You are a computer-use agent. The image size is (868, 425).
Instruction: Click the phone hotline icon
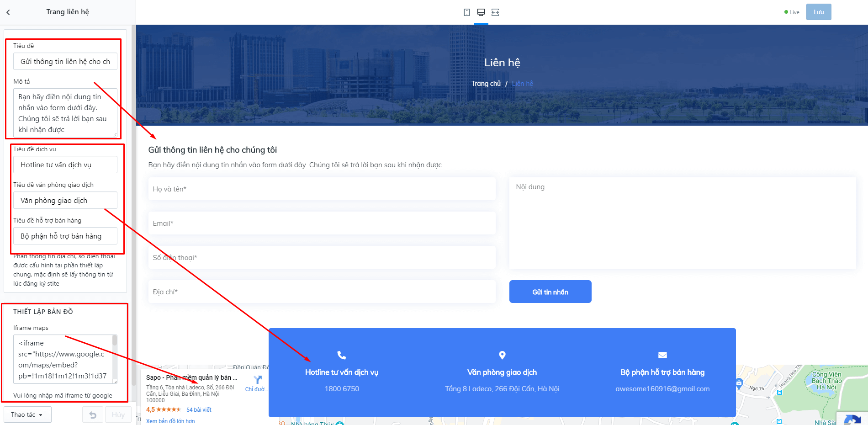[x=342, y=355]
